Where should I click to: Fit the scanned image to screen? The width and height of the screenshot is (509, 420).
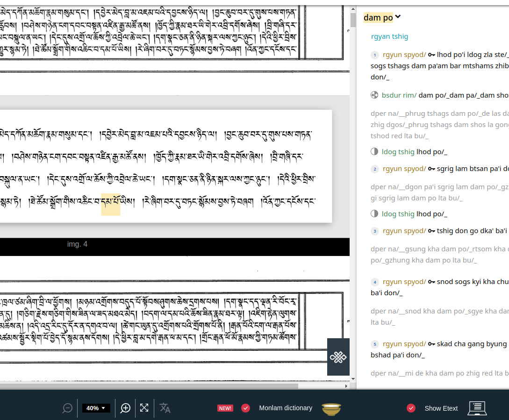(x=144, y=408)
